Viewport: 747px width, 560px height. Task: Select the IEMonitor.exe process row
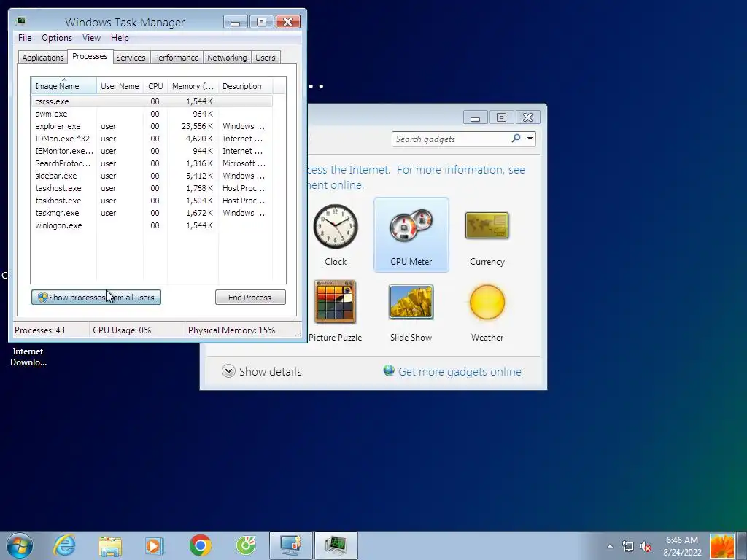152,151
